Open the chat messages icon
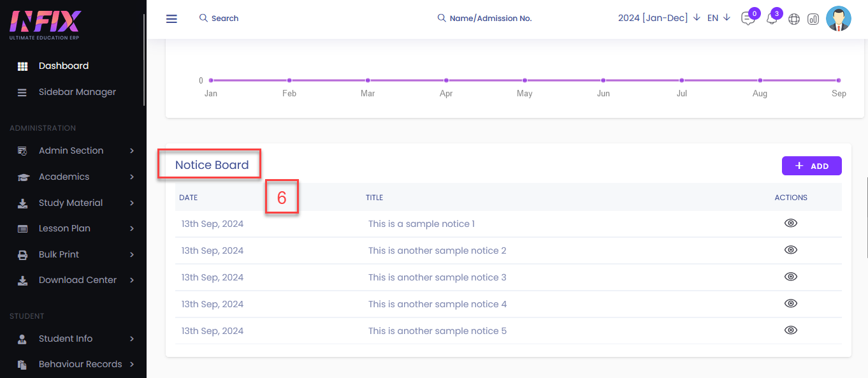The height and width of the screenshot is (378, 868). tap(748, 19)
